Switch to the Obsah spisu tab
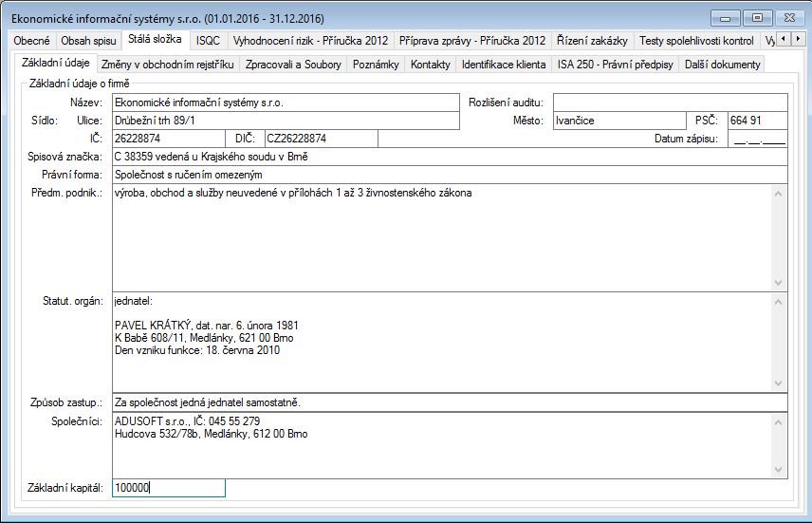Viewport: 812px width, 523px height. (88, 41)
